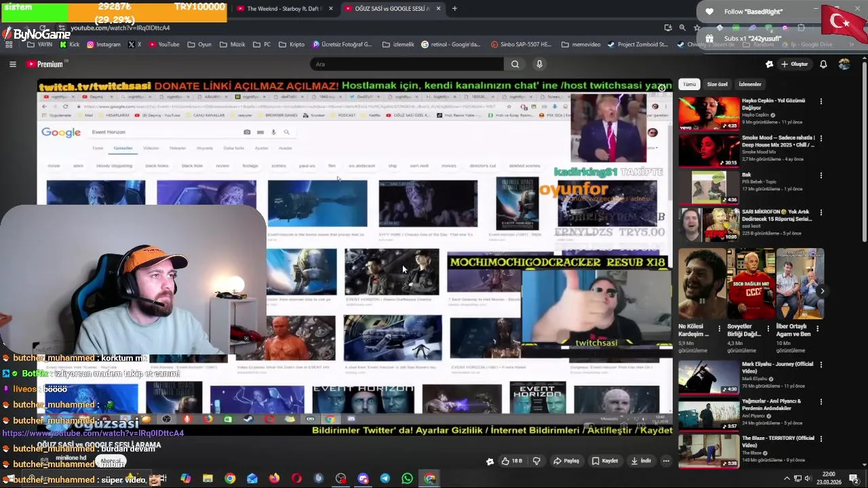Show hidden system tray icons
Image resolution: width=868 pixels, height=488 pixels.
coord(787,479)
